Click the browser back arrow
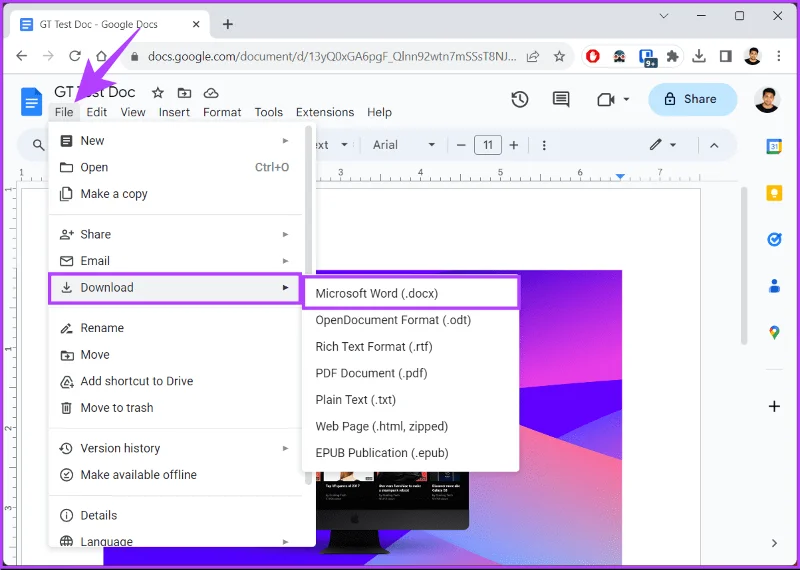 pos(21,56)
